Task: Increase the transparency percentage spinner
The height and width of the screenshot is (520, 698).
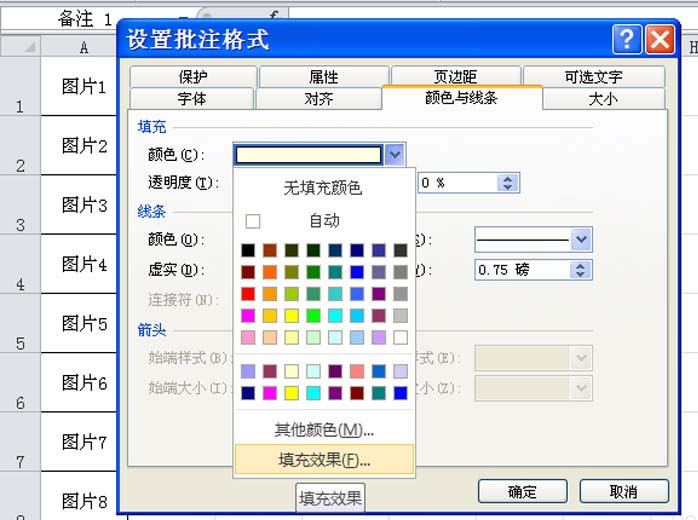Action: [x=508, y=179]
